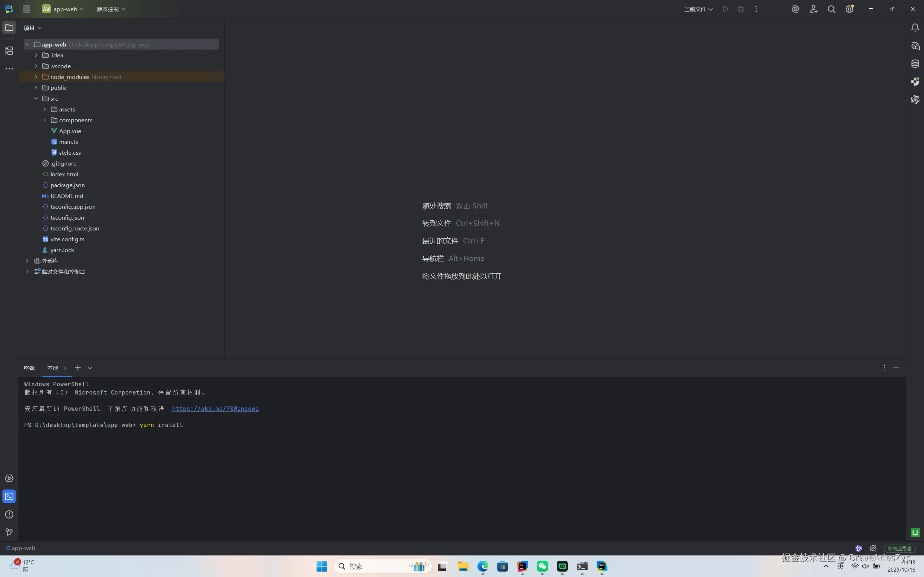Select the 本地 terminal tab
Screen dimensions: 924x577
(x=53, y=368)
